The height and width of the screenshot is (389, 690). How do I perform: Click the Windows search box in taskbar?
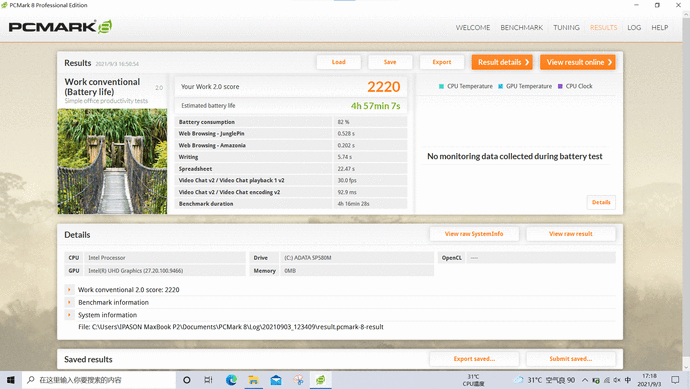pos(99,380)
